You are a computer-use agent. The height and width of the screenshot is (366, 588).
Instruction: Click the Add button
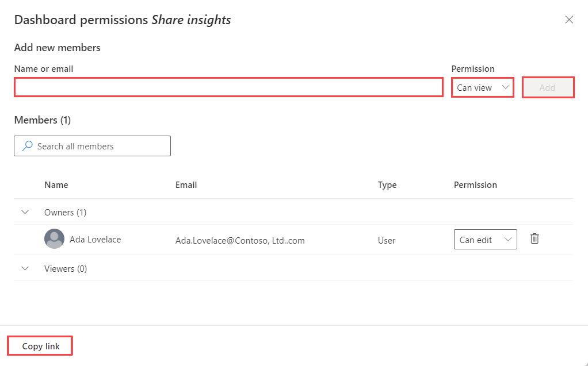(548, 88)
